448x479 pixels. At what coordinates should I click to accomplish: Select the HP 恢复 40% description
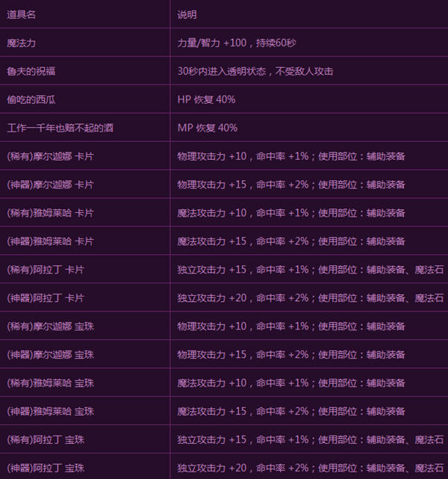point(206,99)
